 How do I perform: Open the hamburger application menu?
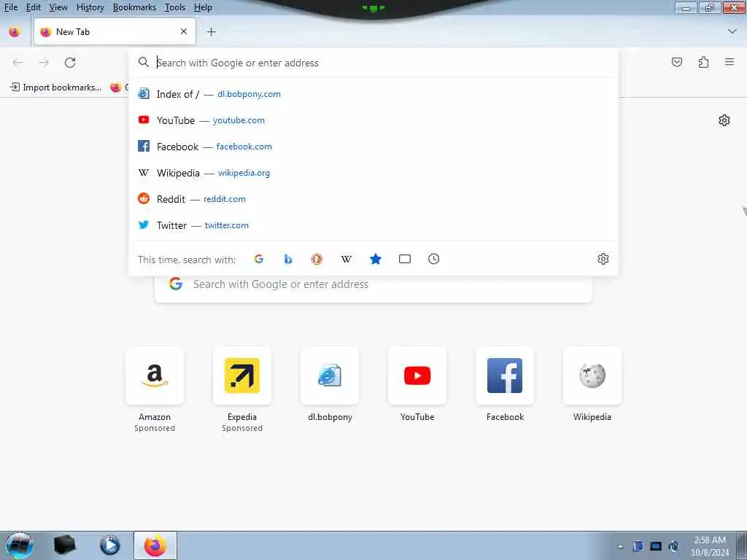(x=729, y=62)
